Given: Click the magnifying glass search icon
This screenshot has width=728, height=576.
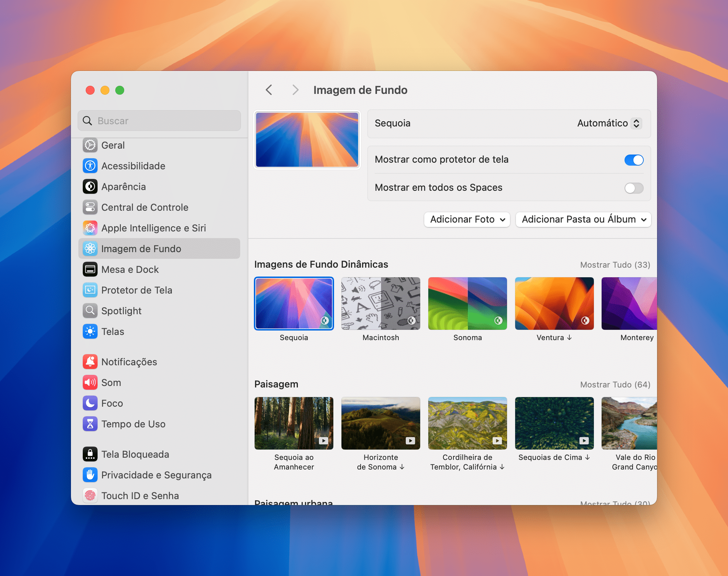Looking at the screenshot, I should (x=88, y=121).
